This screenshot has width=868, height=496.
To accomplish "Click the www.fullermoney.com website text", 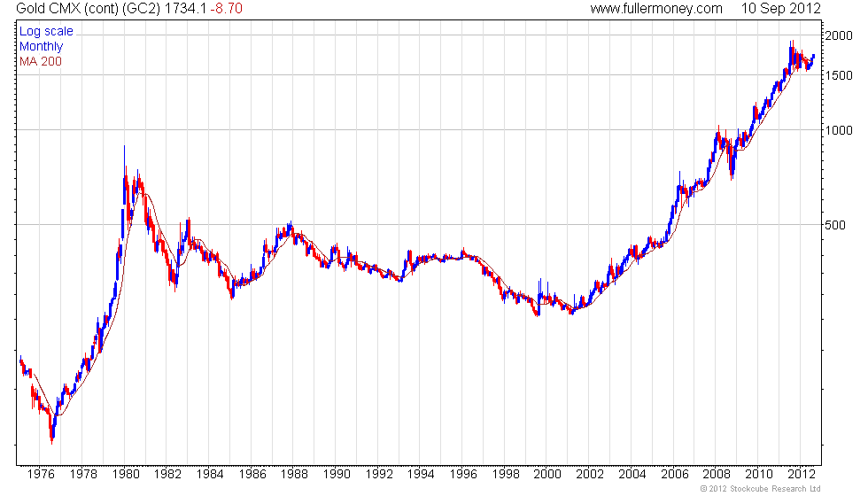I will pyautogui.click(x=656, y=8).
